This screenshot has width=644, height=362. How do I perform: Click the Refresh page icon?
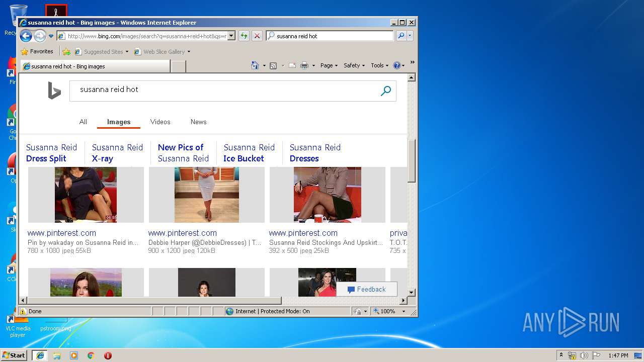tap(244, 36)
